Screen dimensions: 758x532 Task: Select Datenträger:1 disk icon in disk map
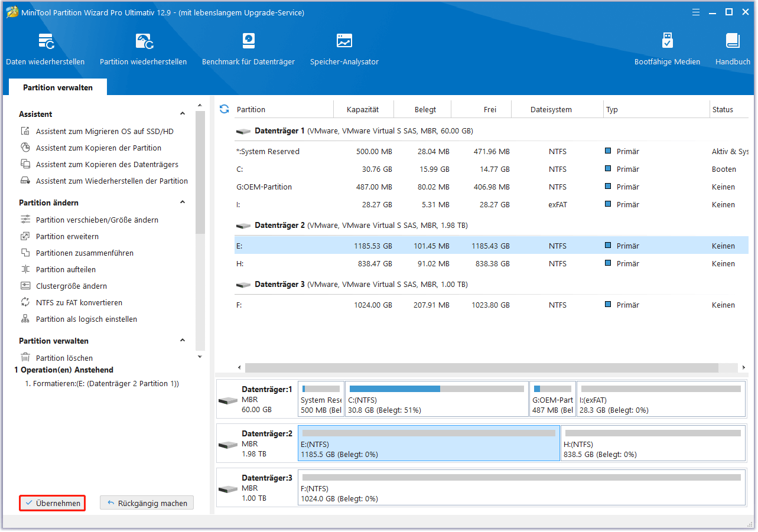point(228,401)
